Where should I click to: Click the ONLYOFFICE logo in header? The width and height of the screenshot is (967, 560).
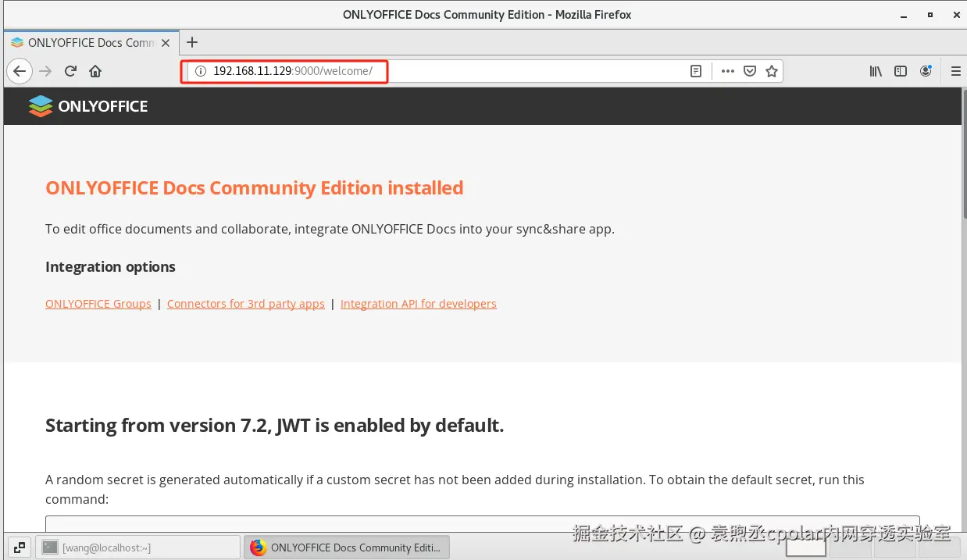87,106
